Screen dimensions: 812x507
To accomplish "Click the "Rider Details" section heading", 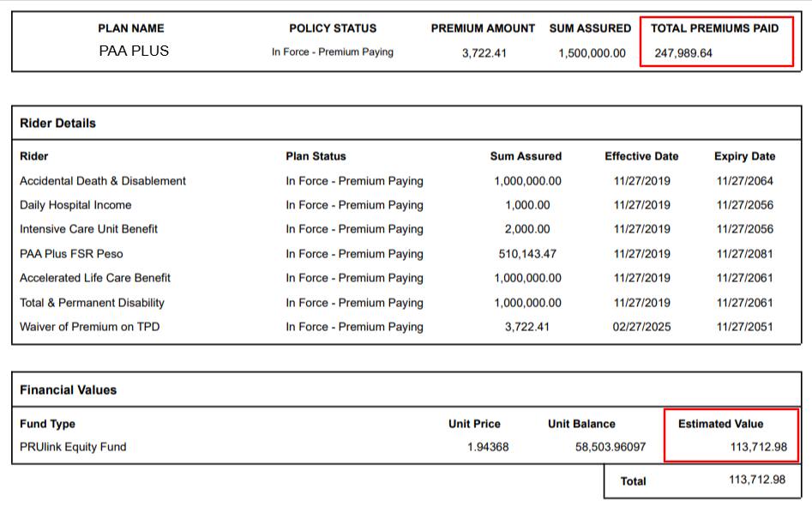I will 58,124.
